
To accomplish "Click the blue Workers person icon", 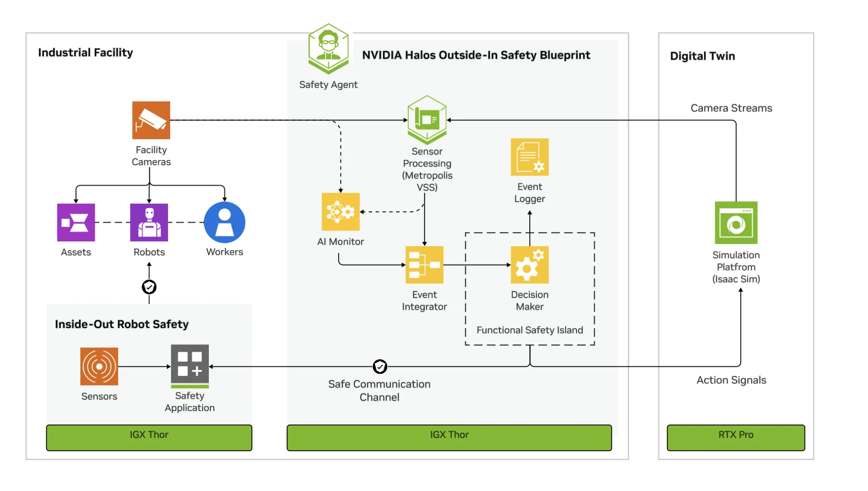I will pos(224,222).
